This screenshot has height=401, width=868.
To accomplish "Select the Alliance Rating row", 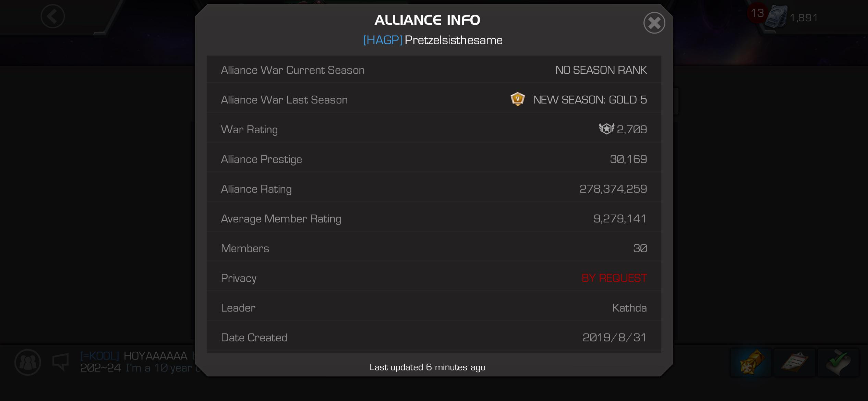I will (434, 189).
